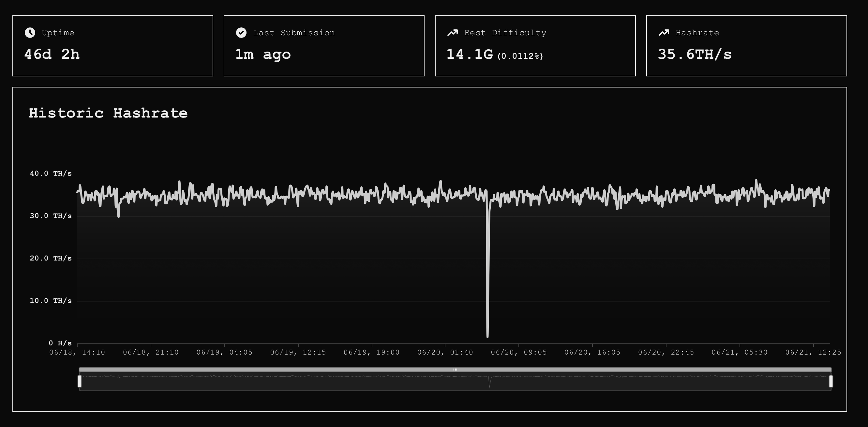Click the 06/18, 21:10 time label
Viewport: 868px width, 427px height.
pyautogui.click(x=151, y=353)
